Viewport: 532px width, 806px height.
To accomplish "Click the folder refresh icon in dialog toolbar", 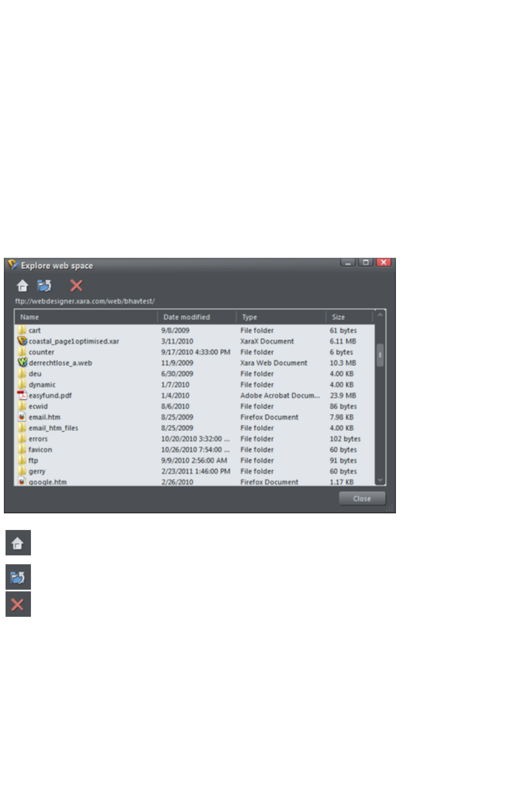I will tap(44, 285).
